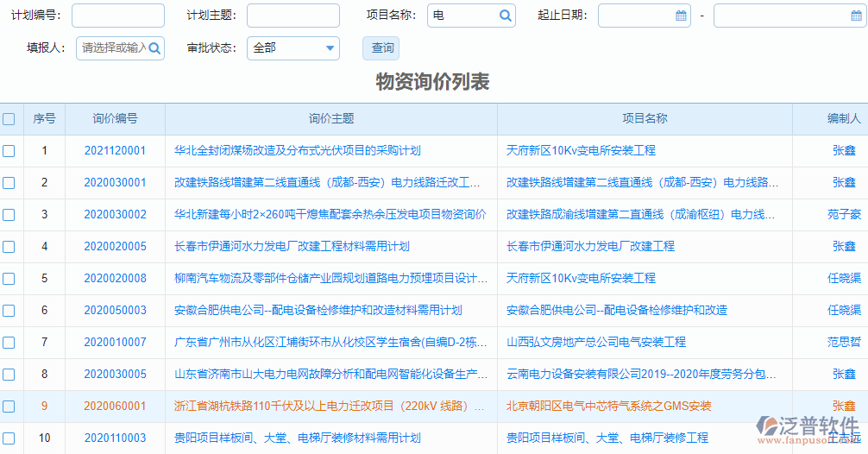Click 张鑫 in the first row
This screenshot has height=454, width=868.
coord(844,151)
